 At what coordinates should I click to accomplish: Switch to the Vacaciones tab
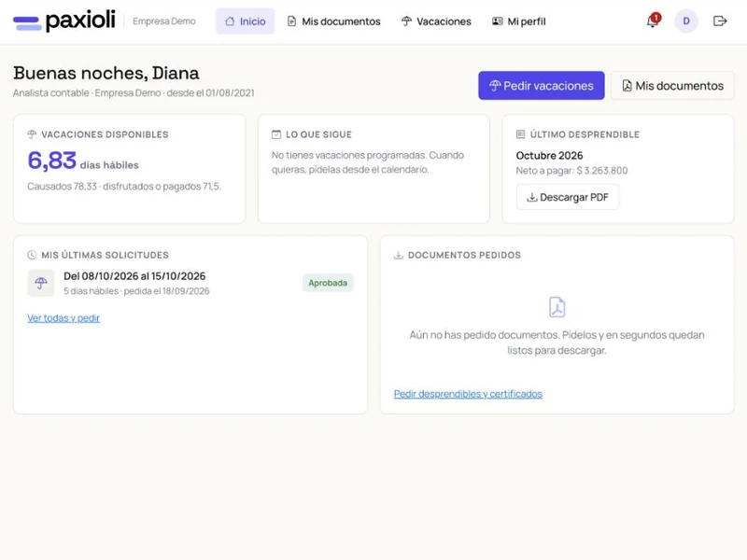(x=436, y=21)
